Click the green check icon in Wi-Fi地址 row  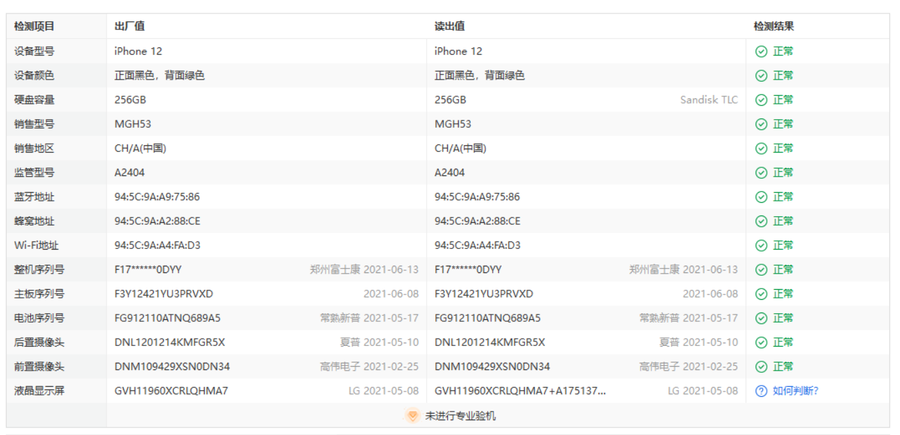click(761, 246)
